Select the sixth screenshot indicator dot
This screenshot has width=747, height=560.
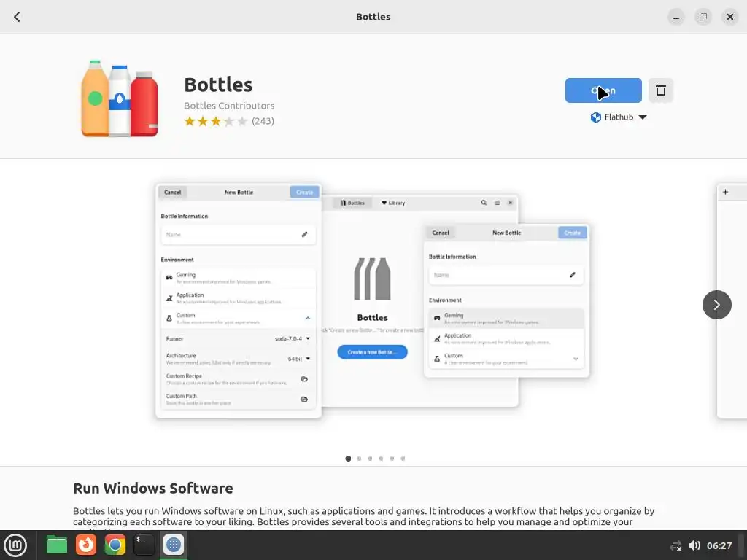[403, 459]
